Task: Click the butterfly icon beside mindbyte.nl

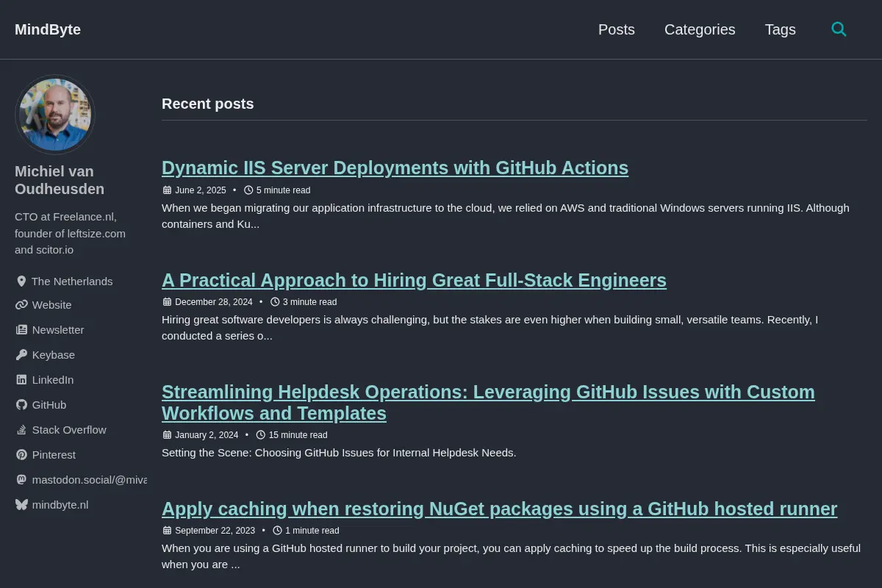Action: tap(21, 505)
